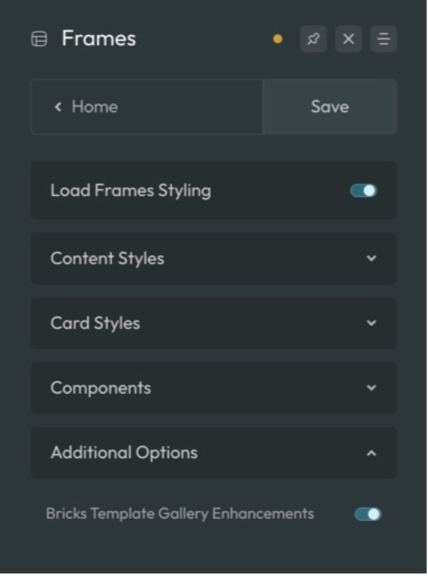Click the Frames panel logo icon
The image size is (428, 577).
click(39, 39)
